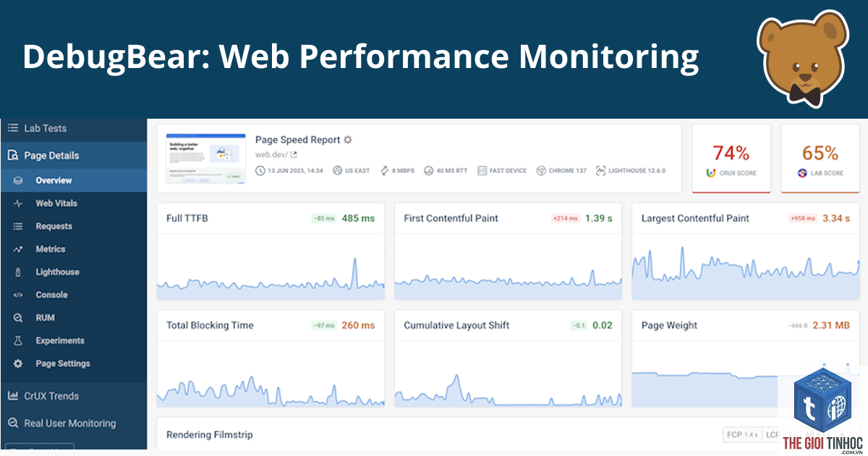Open Page Settings in sidebar
Image resolution: width=868 pixels, height=456 pixels.
click(x=73, y=364)
